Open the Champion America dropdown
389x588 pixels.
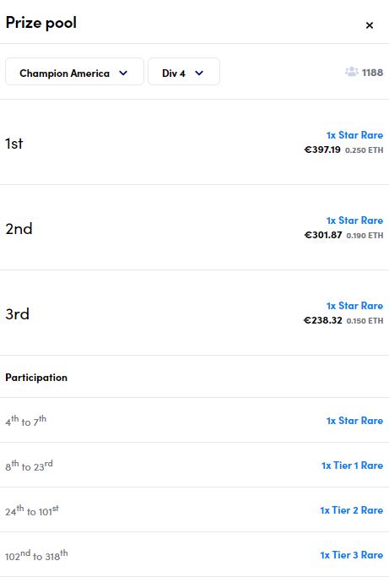[x=74, y=72]
